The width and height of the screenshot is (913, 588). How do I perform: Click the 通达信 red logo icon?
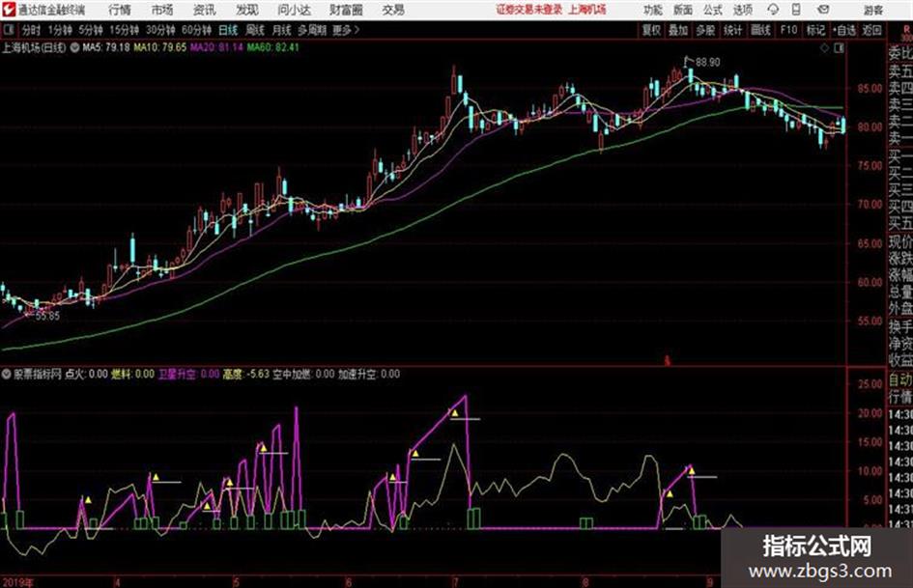[9, 10]
